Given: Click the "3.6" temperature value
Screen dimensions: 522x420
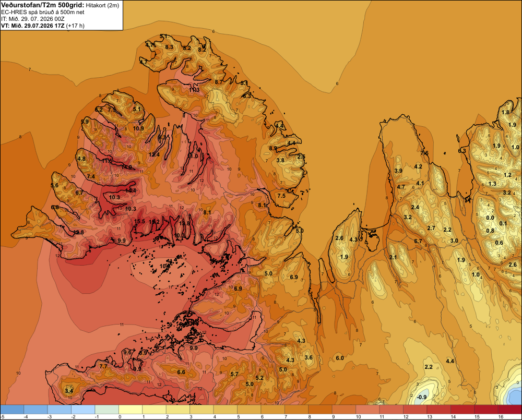Looking at the screenshot, I should pyautogui.click(x=309, y=357).
